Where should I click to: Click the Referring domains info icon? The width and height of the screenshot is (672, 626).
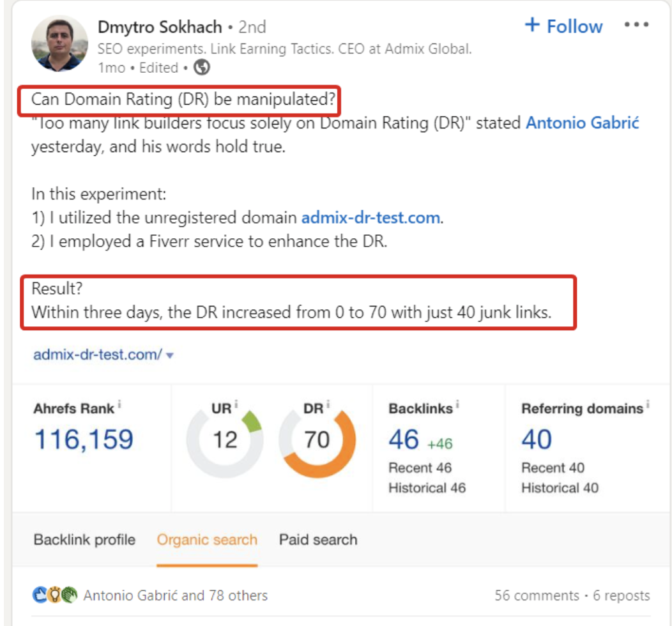[648, 404]
